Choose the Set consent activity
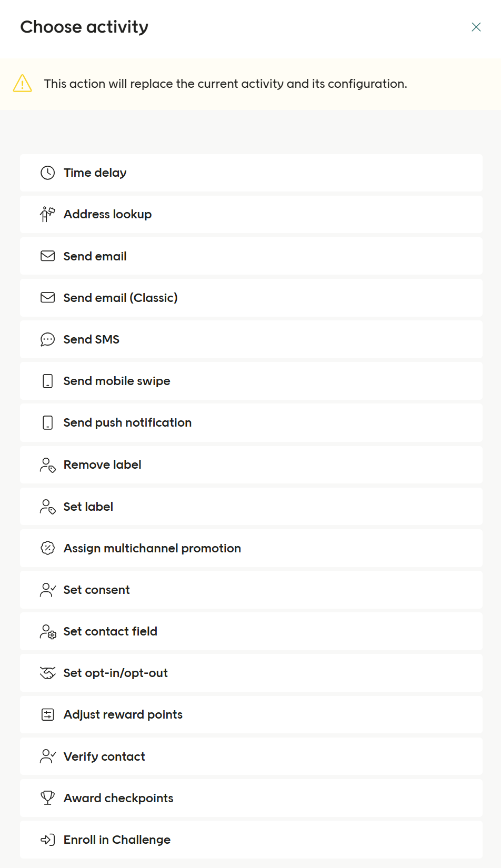Screen dimensions: 501x868 [x=97, y=590]
